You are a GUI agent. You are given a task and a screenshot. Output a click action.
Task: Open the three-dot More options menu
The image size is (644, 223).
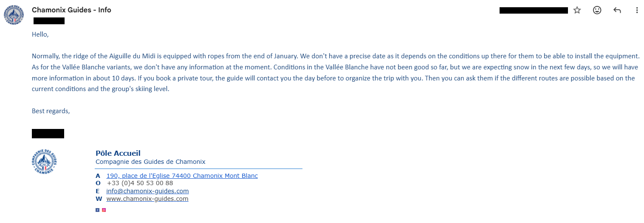pyautogui.click(x=637, y=10)
